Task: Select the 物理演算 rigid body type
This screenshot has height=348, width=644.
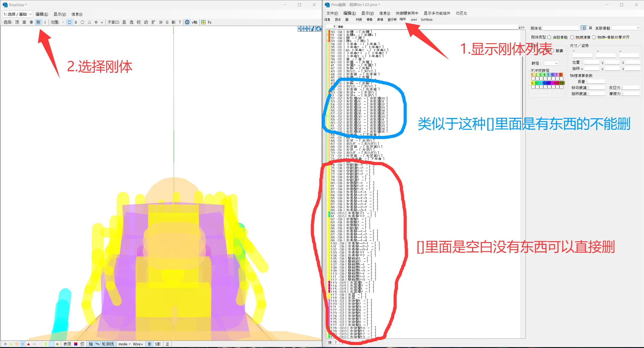Action: coord(572,37)
